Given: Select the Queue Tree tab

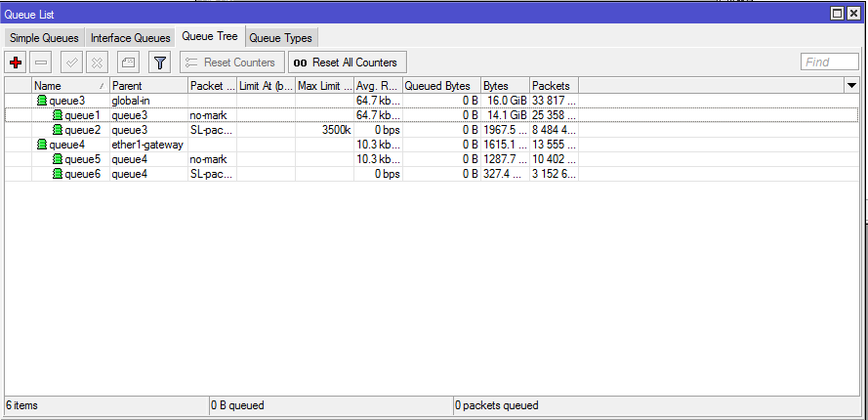Looking at the screenshot, I should 210,36.
